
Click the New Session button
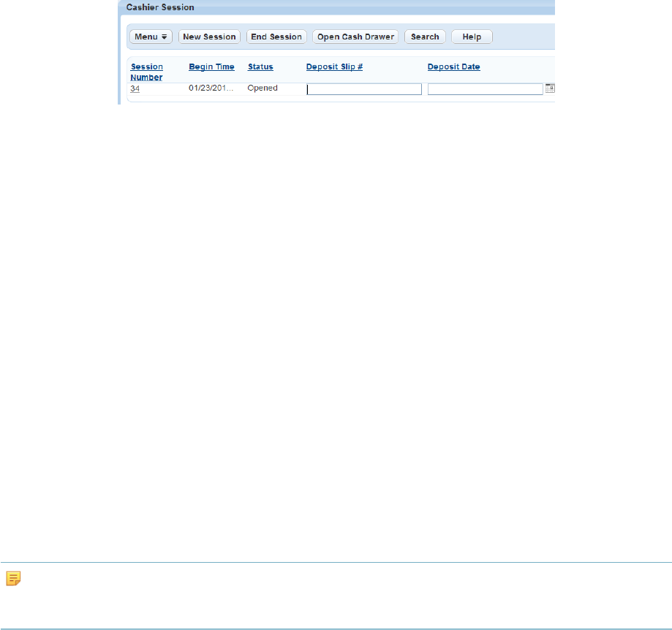209,37
